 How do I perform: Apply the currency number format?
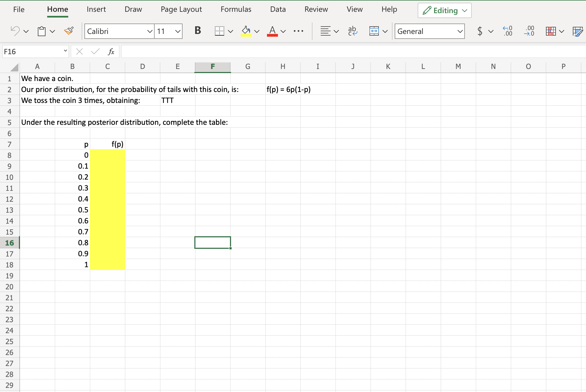(x=480, y=31)
